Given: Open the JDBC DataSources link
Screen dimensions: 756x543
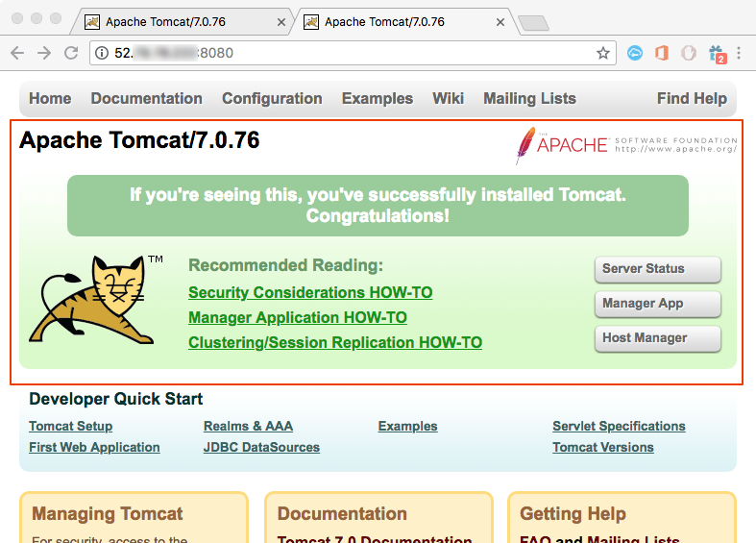Looking at the screenshot, I should pos(262,448).
